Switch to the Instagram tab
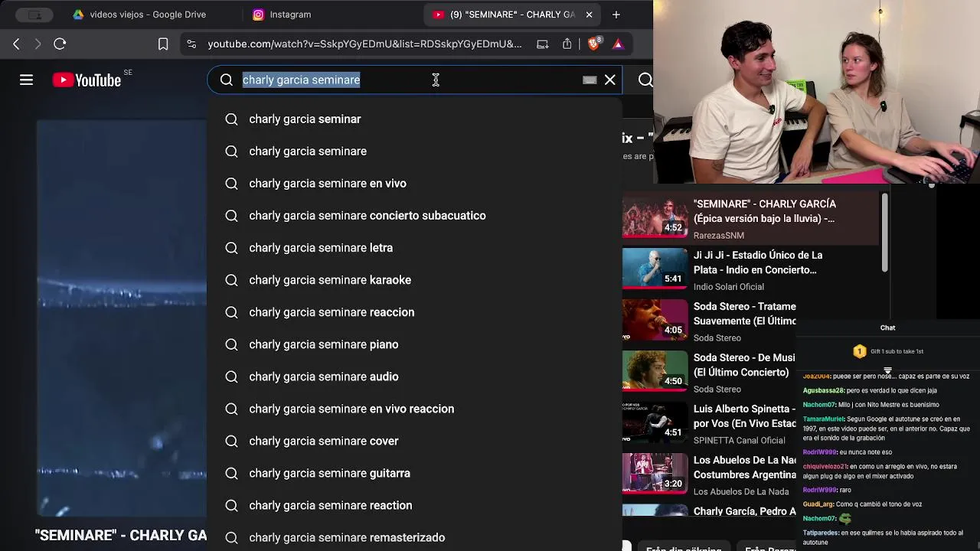This screenshot has height=551, width=980. [x=282, y=15]
